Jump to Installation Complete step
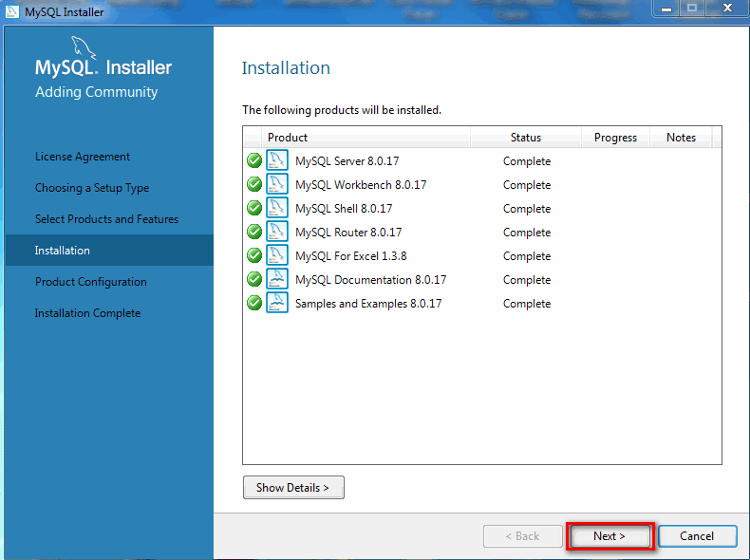The height and width of the screenshot is (560, 750). click(87, 313)
